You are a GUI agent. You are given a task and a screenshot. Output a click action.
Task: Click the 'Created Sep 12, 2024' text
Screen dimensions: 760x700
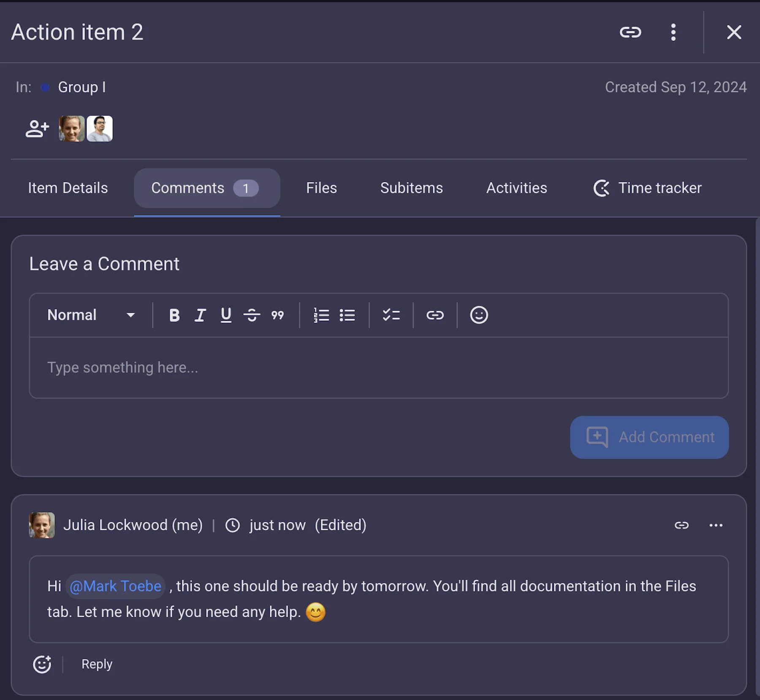[676, 87]
